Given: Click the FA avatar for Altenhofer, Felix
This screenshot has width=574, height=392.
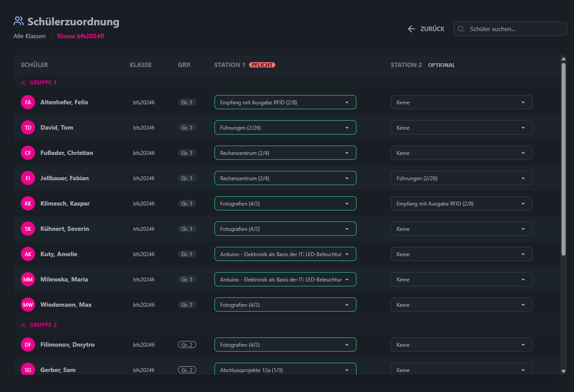Looking at the screenshot, I should pyautogui.click(x=28, y=103).
